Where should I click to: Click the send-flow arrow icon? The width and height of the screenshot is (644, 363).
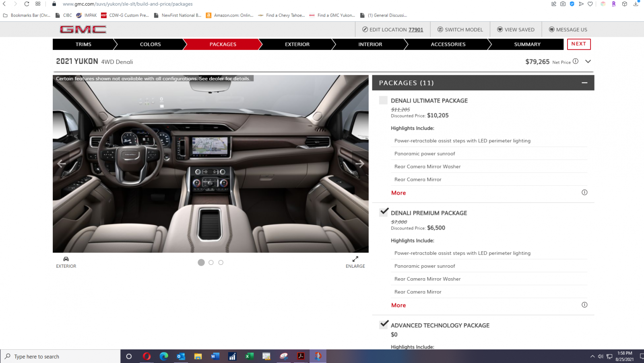click(x=581, y=4)
